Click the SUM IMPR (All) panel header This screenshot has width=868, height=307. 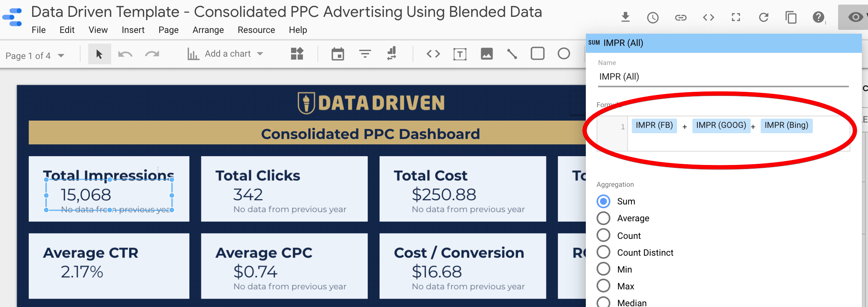(724, 43)
